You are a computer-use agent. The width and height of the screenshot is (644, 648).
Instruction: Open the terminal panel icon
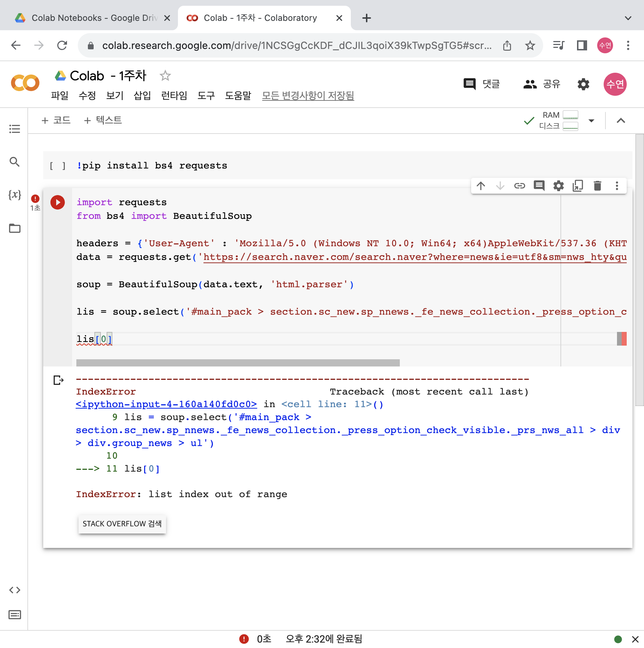click(x=14, y=615)
